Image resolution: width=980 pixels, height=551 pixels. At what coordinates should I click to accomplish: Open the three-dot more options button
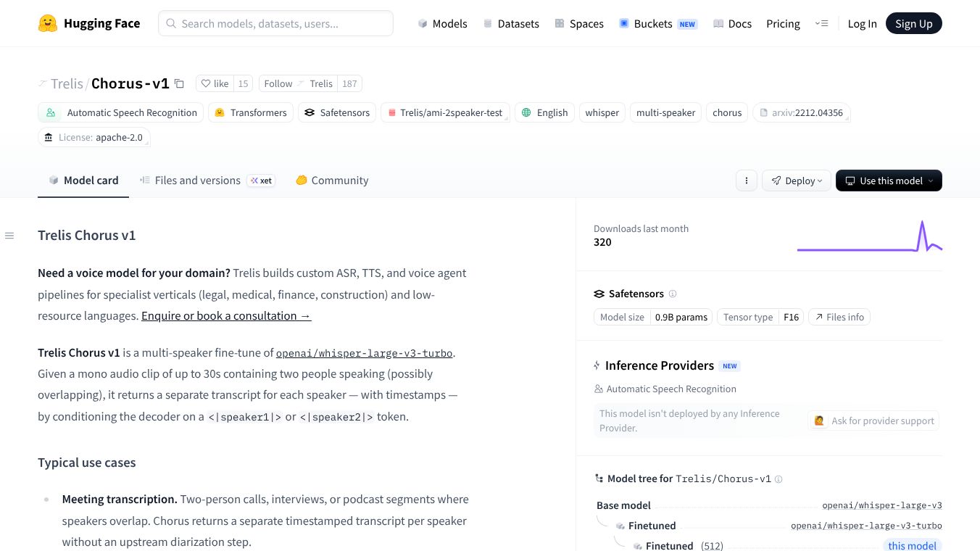746,181
